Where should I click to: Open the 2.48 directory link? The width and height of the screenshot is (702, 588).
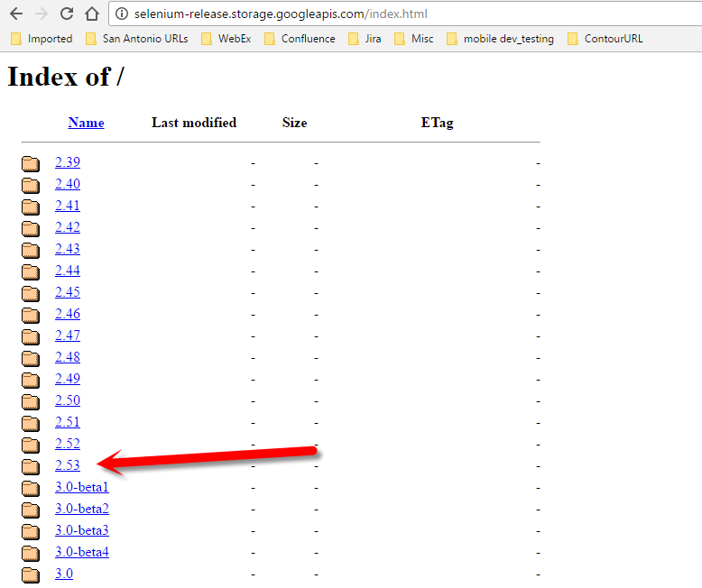68,357
